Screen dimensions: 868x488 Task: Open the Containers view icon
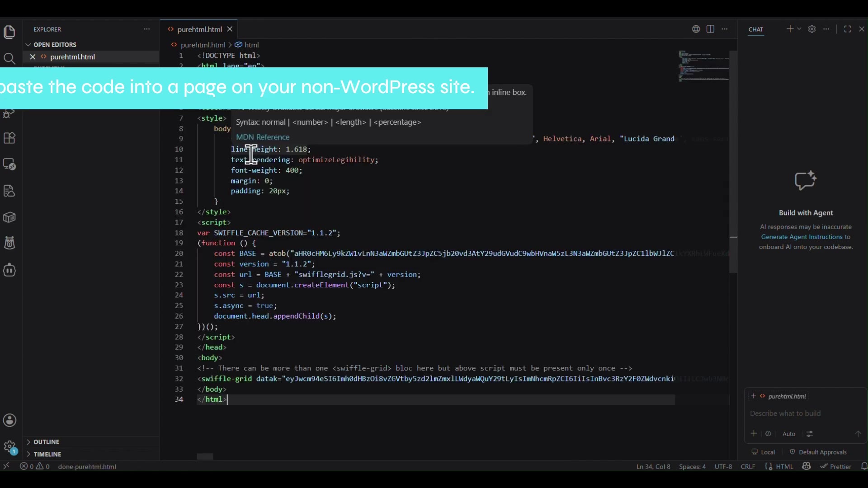click(x=9, y=217)
